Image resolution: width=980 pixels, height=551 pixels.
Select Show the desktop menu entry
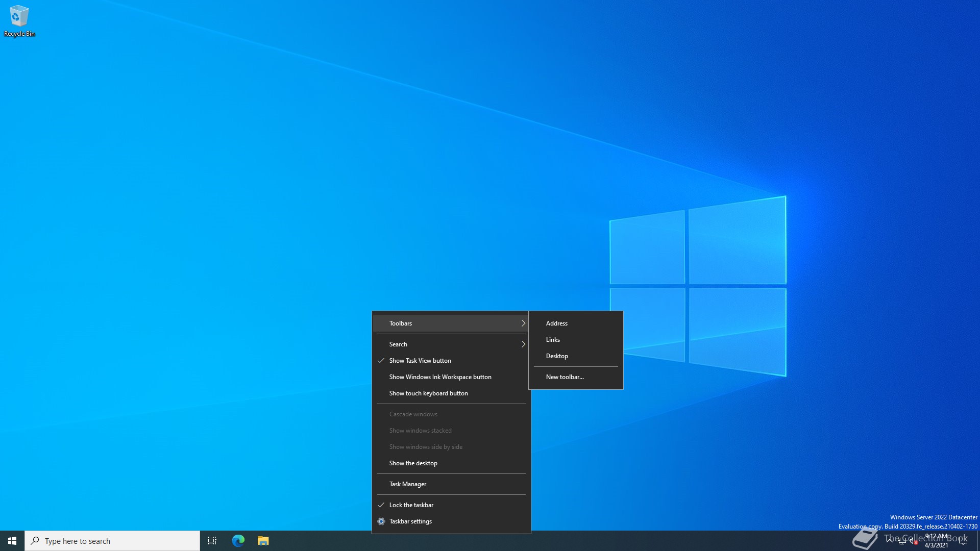point(451,463)
